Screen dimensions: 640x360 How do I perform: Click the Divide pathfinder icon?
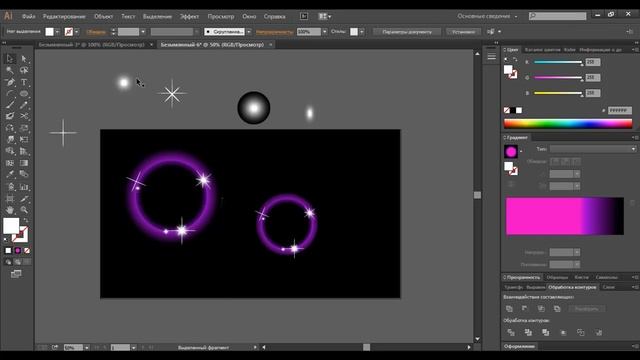(x=511, y=333)
